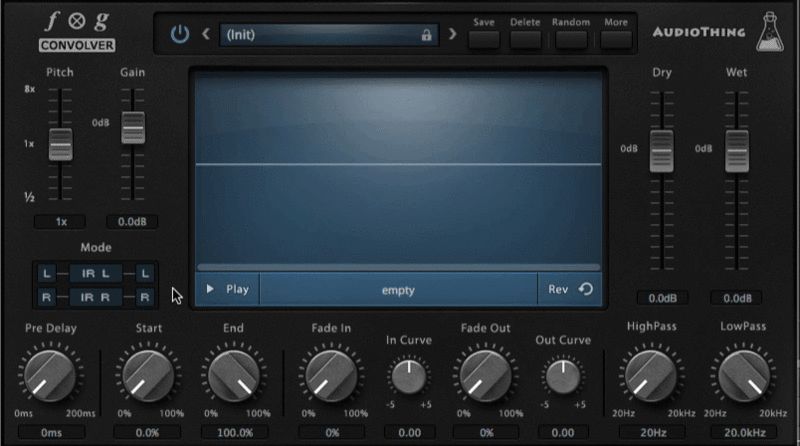
Task: Toggle the IR R mode button
Action: (96, 297)
